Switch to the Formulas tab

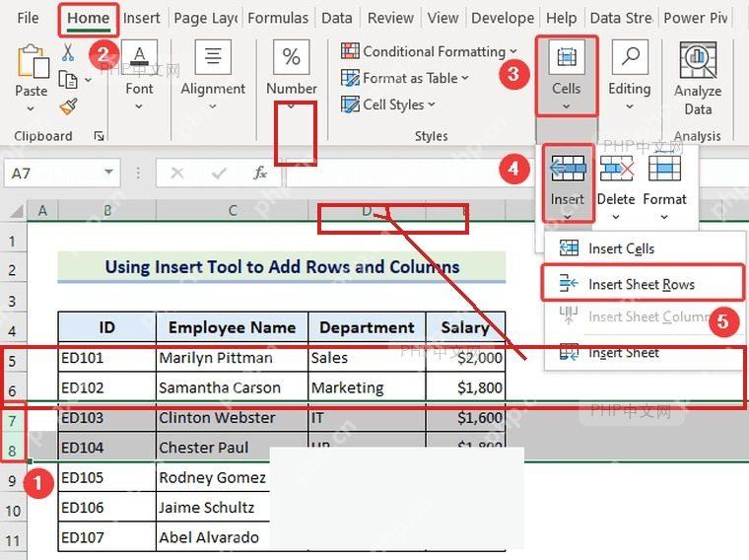point(278,18)
